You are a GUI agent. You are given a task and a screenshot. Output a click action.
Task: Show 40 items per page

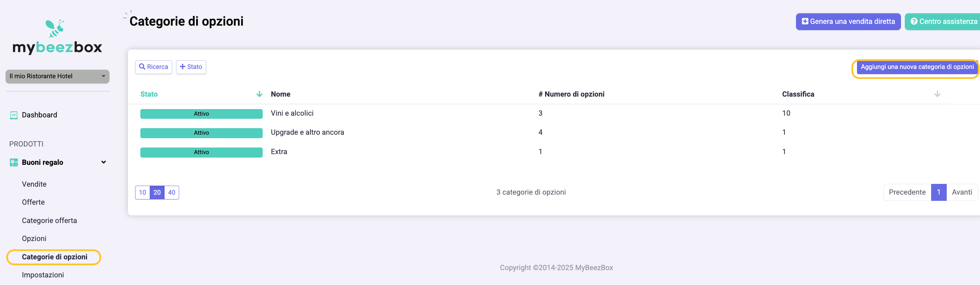click(172, 193)
